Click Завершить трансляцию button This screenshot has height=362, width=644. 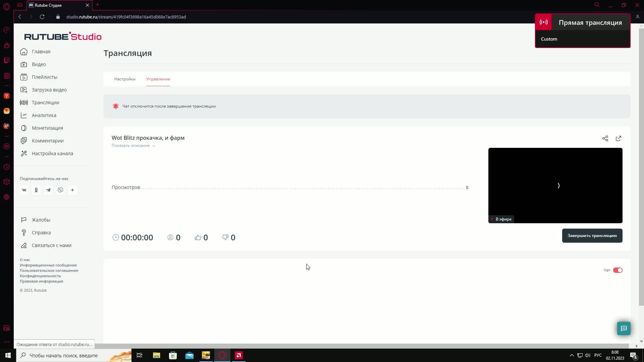pos(592,236)
